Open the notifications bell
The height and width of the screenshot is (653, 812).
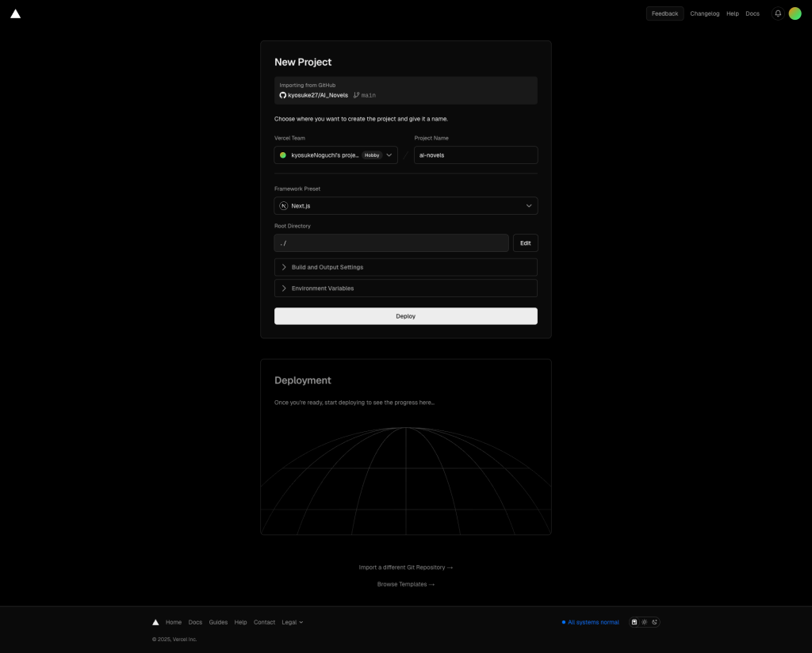[778, 13]
